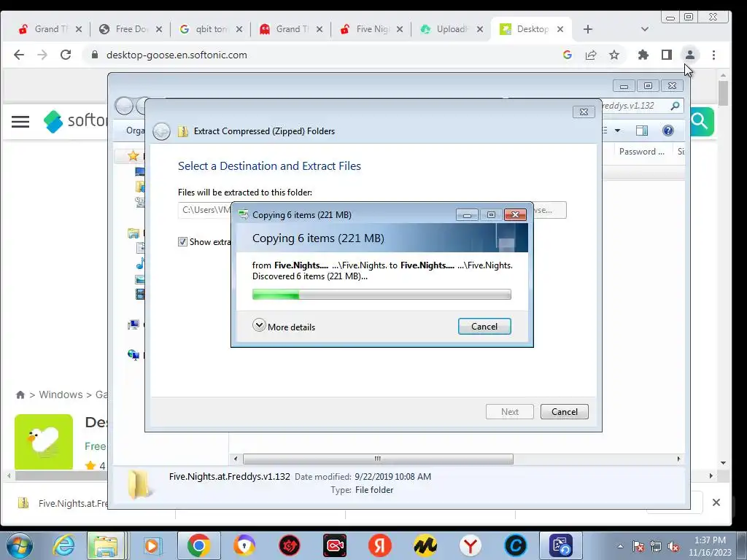Click the Google icon in address bar
Viewport: 747px width, 560px height.
point(567,55)
